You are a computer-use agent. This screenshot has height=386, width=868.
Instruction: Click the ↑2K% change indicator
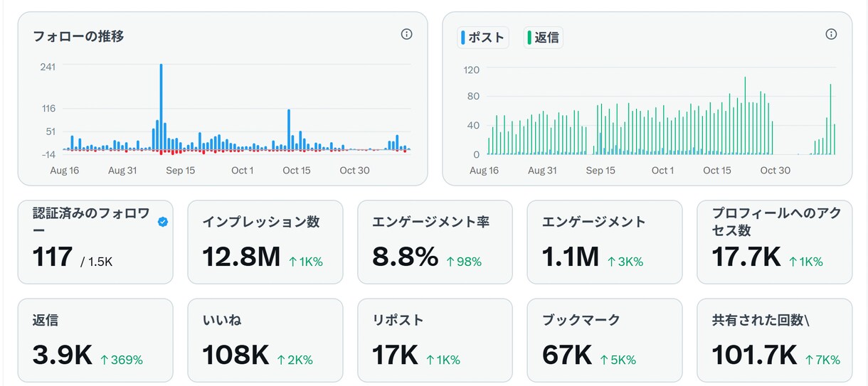click(x=295, y=360)
